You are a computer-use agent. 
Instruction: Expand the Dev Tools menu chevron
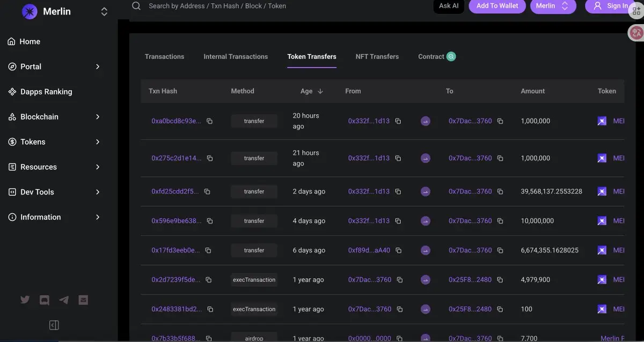tap(98, 192)
